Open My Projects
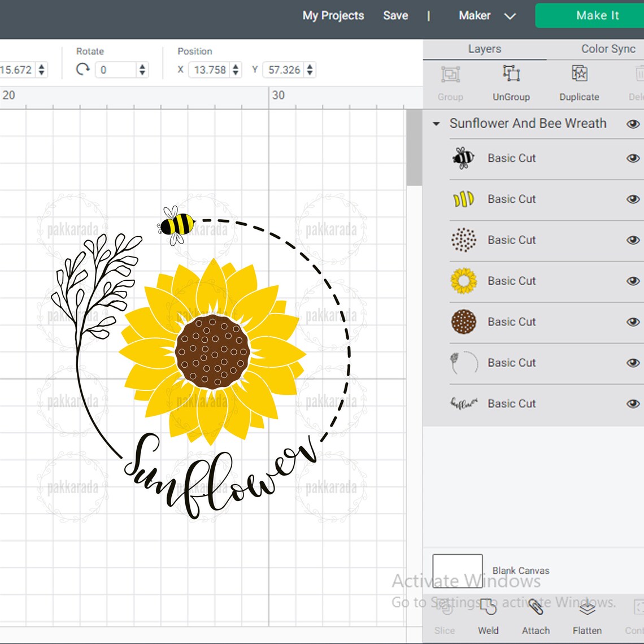The image size is (644, 644). [333, 16]
